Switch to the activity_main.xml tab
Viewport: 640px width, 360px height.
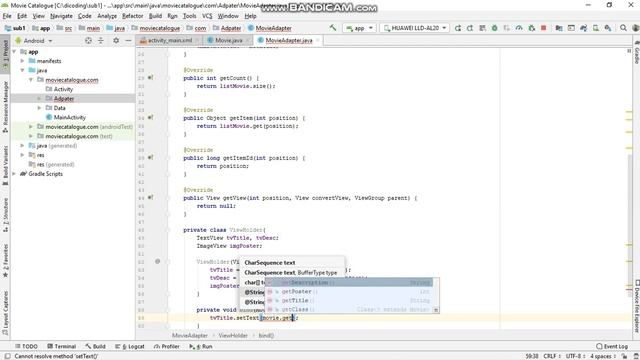click(x=169, y=40)
